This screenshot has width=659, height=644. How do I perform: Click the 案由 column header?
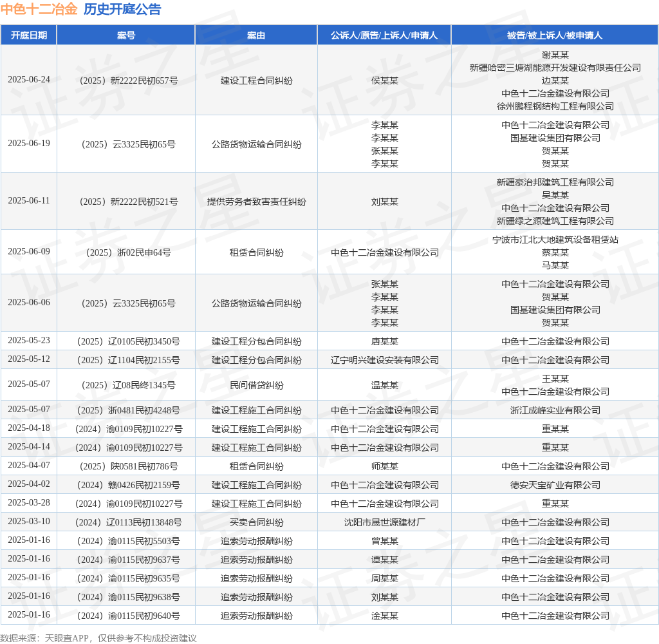256,35
